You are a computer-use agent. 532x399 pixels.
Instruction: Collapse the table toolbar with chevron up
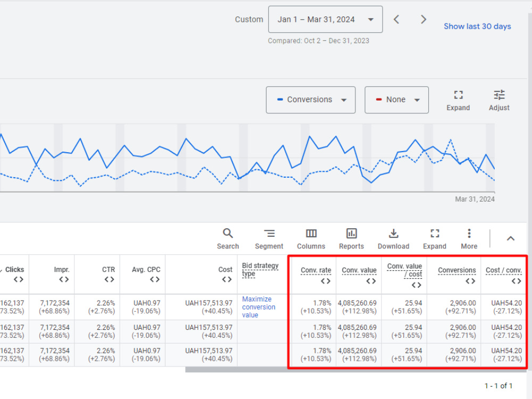coord(510,238)
